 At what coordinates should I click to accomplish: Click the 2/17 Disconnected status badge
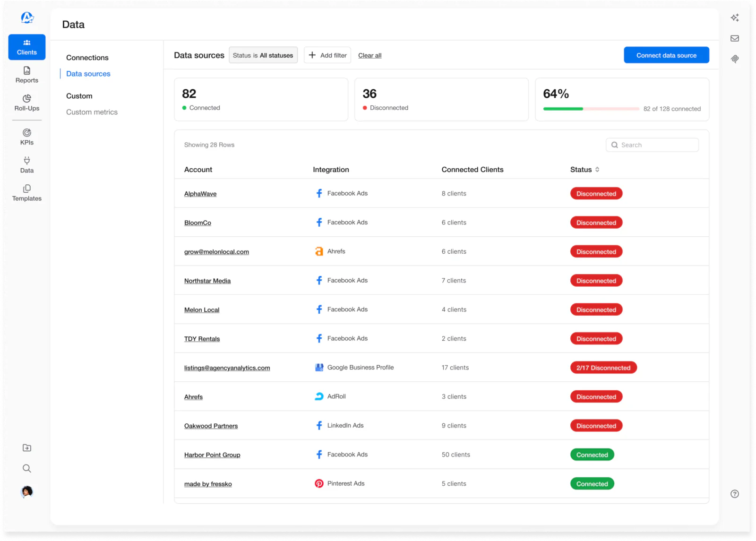pyautogui.click(x=603, y=368)
